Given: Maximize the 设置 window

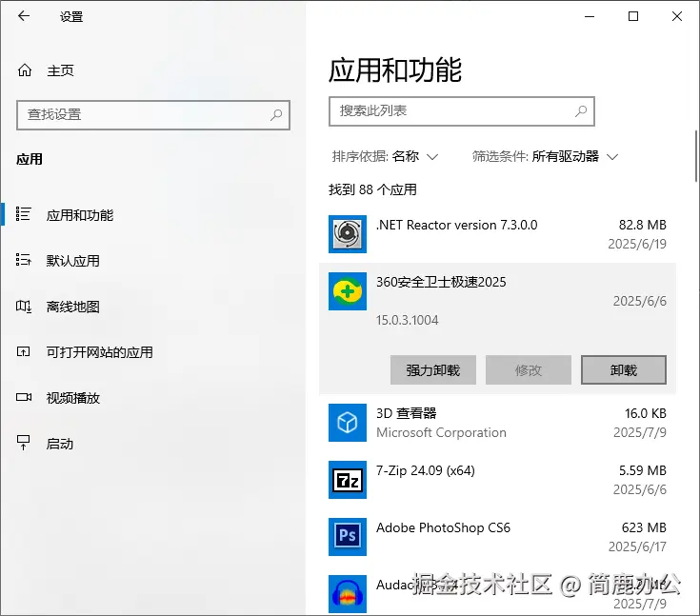Looking at the screenshot, I should (633, 16).
